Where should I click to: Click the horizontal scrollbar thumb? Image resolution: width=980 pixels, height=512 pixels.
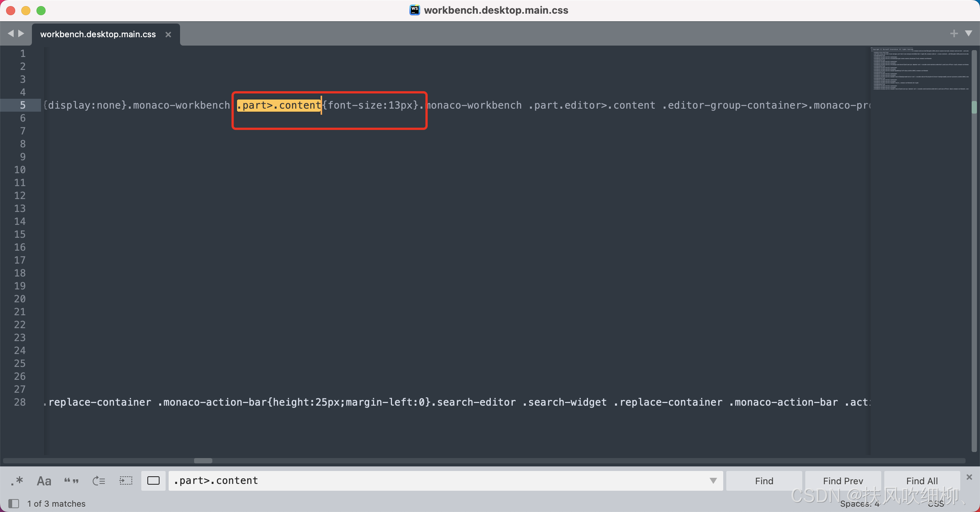tap(203, 461)
